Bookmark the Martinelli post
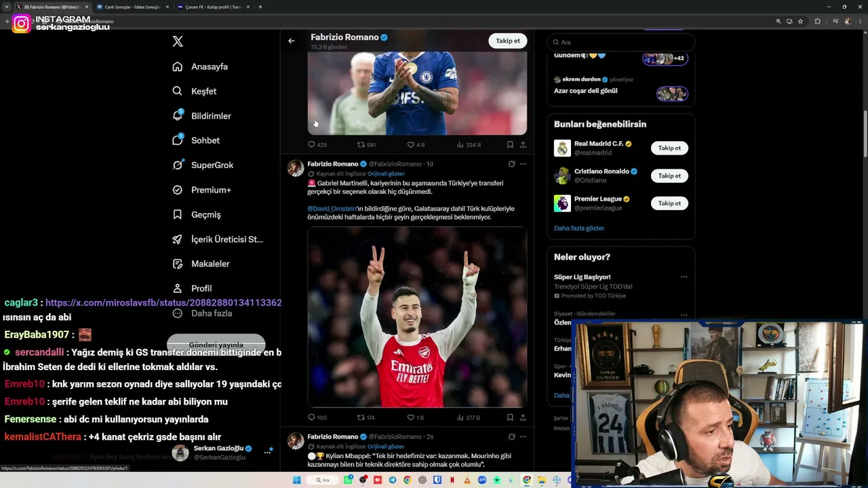The image size is (868, 488). tap(510, 418)
